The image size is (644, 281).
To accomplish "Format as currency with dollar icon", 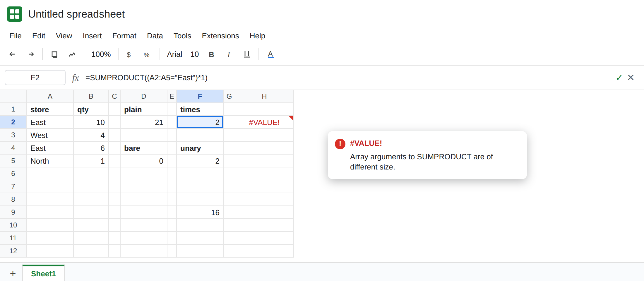I will click(x=129, y=54).
